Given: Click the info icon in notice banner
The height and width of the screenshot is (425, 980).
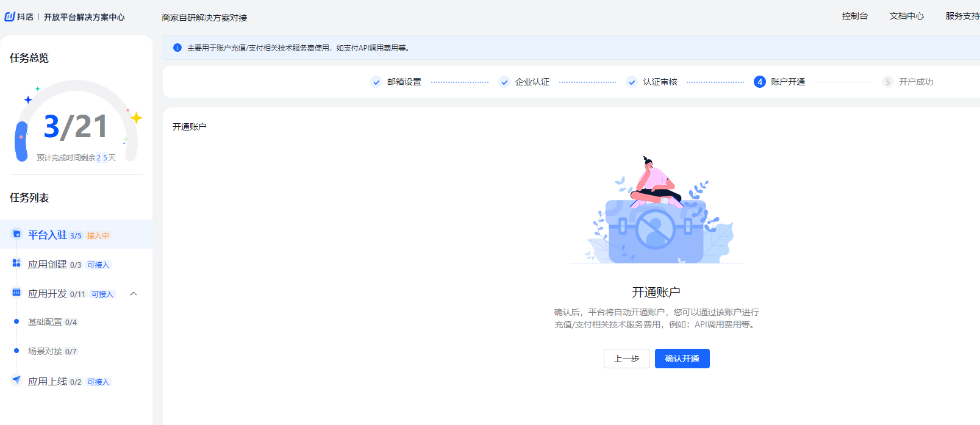Looking at the screenshot, I should (177, 48).
